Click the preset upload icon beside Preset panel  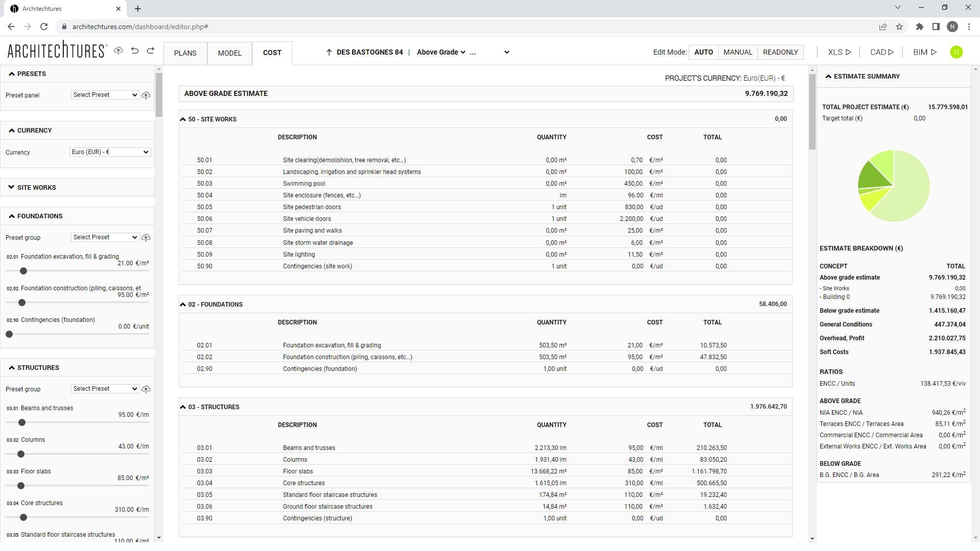pyautogui.click(x=146, y=95)
